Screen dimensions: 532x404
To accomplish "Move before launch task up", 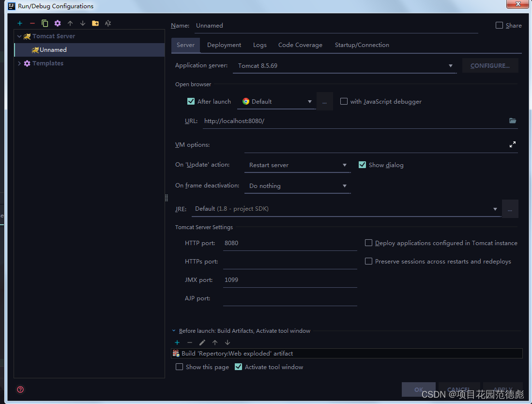I will 215,342.
